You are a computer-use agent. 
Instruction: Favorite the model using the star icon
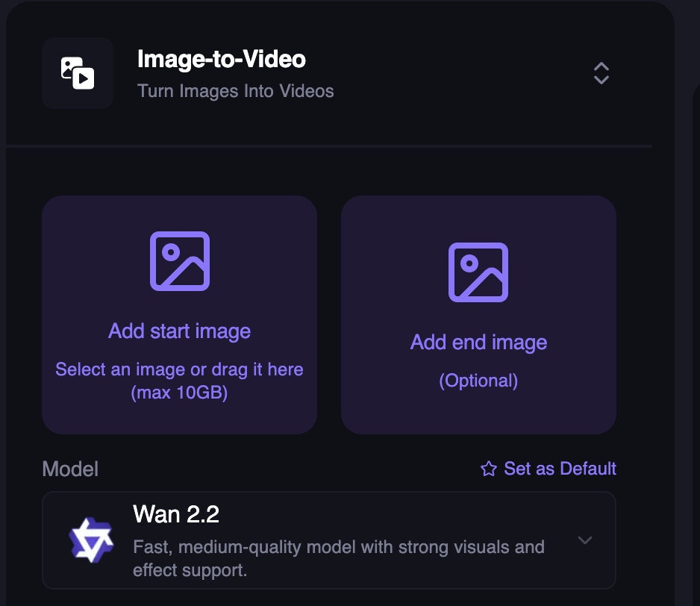tap(488, 469)
